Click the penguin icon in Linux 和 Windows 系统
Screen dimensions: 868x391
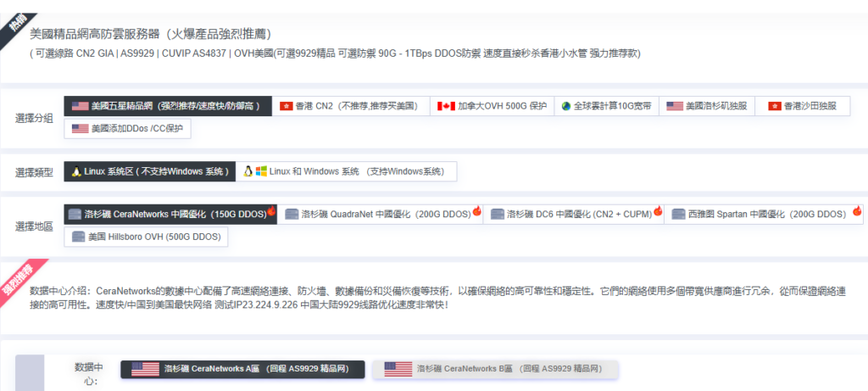[248, 171]
